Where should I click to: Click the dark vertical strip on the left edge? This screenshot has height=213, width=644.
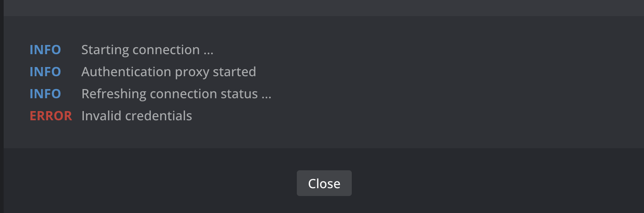point(2,106)
